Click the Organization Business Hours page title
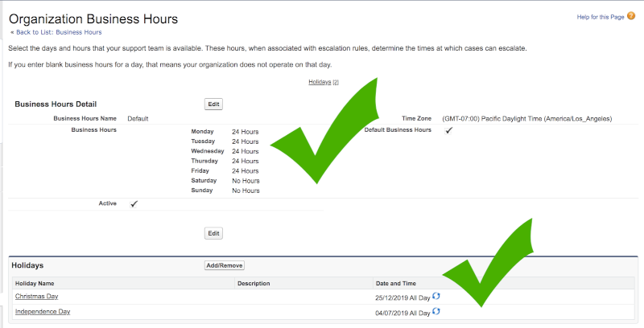The height and width of the screenshot is (328, 644). [93, 18]
